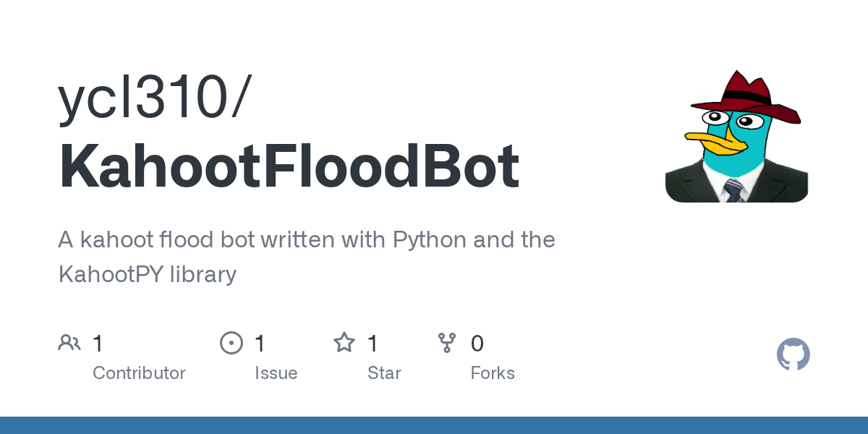Viewport: 868px width, 434px height.
Task: Click the blue language bar at bottom
Action: point(434,425)
